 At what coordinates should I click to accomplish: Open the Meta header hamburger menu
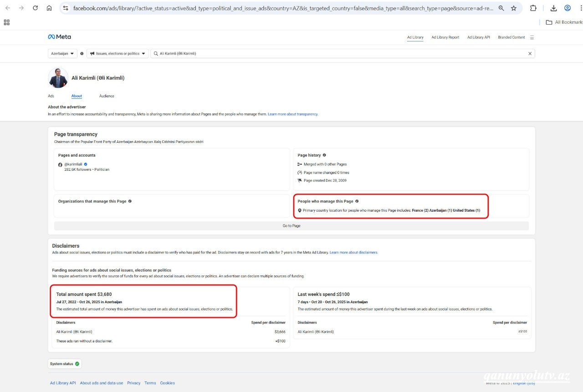(x=532, y=37)
